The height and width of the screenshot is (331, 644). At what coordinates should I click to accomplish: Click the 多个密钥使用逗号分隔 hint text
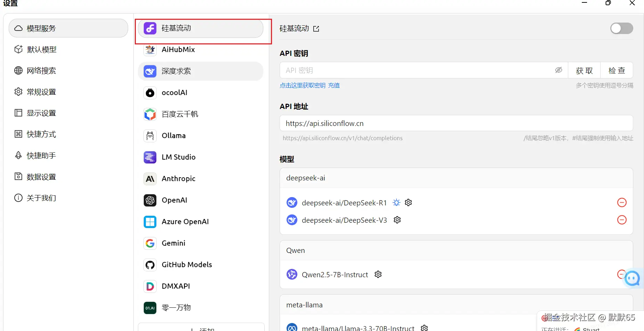[604, 85]
